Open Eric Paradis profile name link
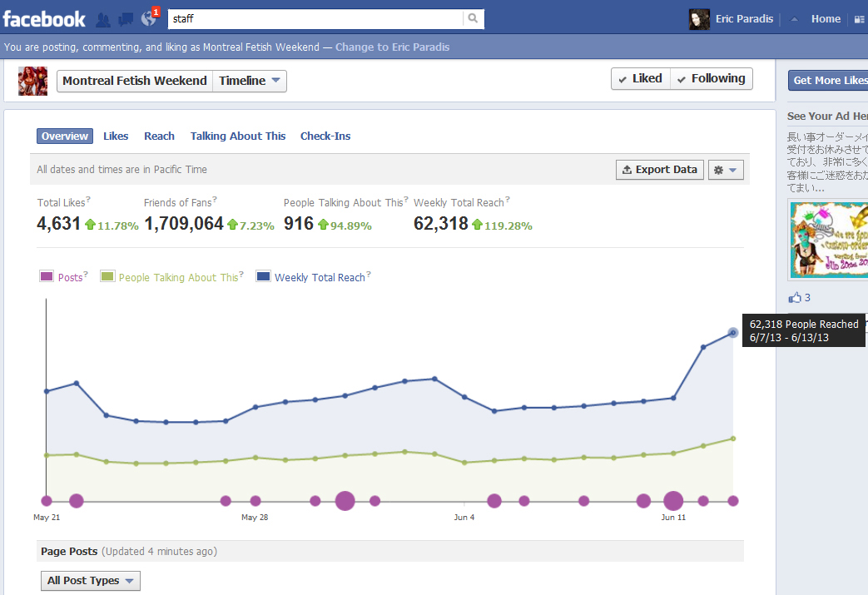This screenshot has height=595, width=868. click(x=744, y=19)
